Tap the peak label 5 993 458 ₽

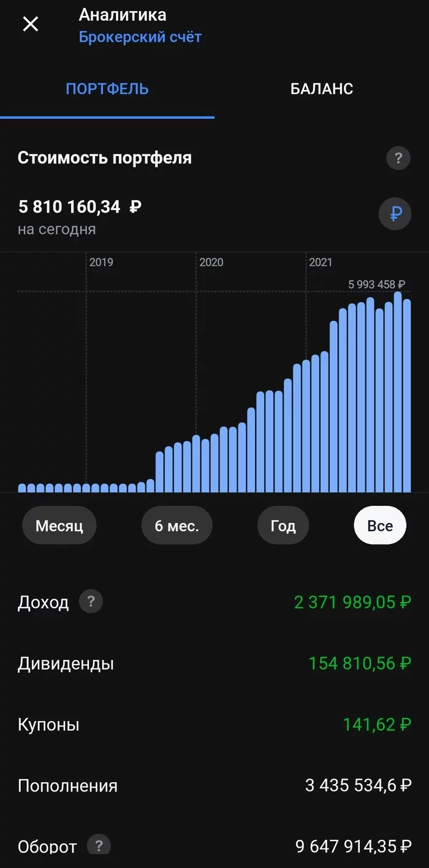377,284
